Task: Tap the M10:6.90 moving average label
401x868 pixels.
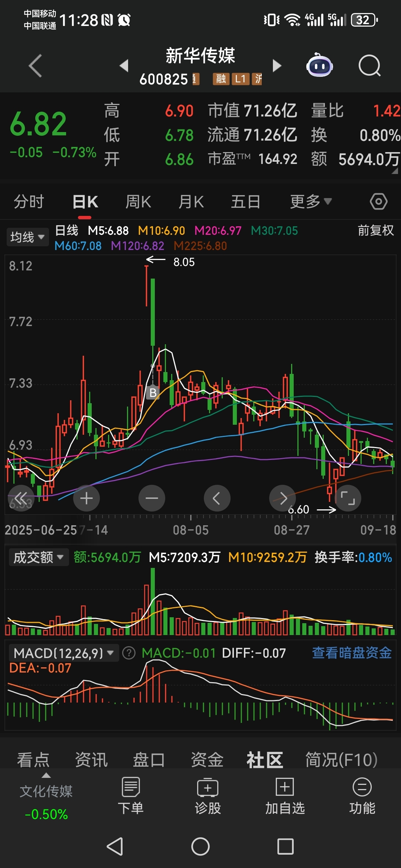Action: click(161, 231)
